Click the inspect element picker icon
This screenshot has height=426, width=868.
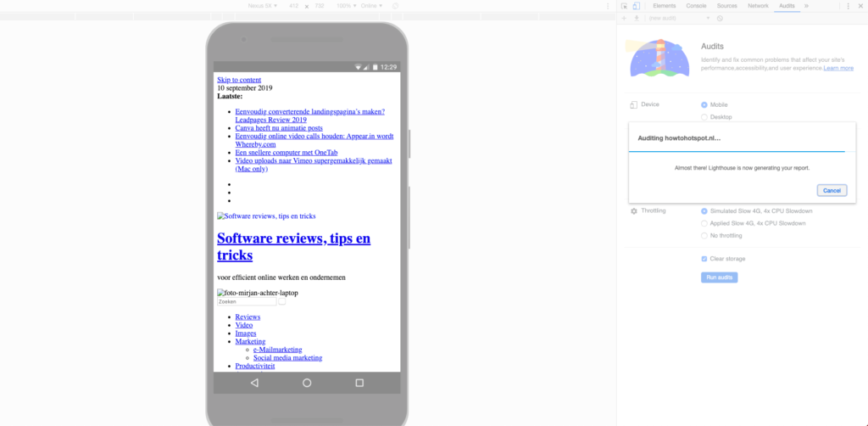pos(624,6)
